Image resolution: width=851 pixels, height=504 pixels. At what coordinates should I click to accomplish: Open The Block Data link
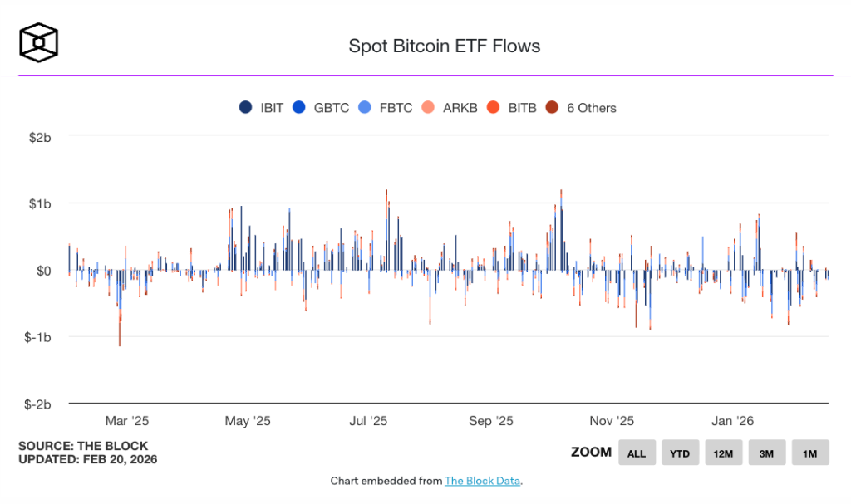click(483, 481)
